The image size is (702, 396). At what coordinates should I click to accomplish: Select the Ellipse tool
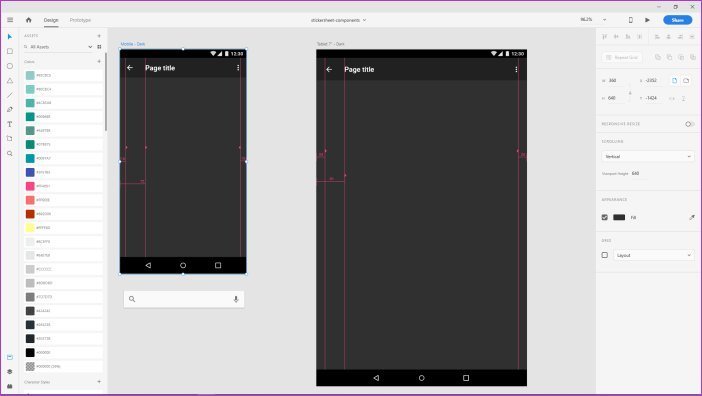pyautogui.click(x=10, y=66)
